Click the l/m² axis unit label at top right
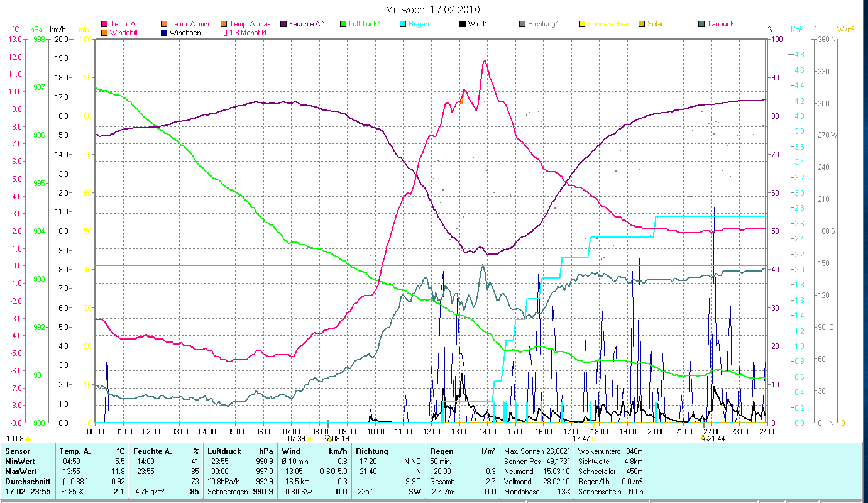The image size is (868, 503). pyautogui.click(x=796, y=29)
